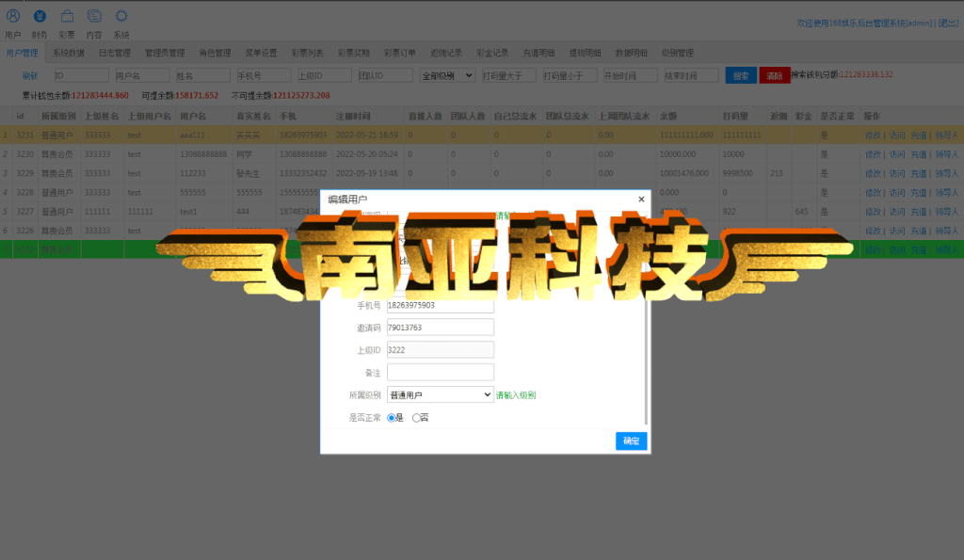
Task: Switch to the 返佣记录 tab
Action: click(446, 53)
